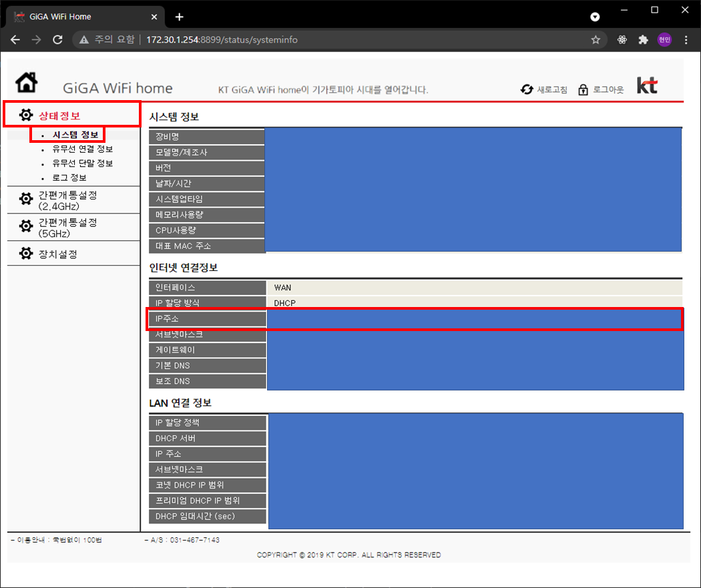Open the 로그 정보 submenu

(69, 178)
